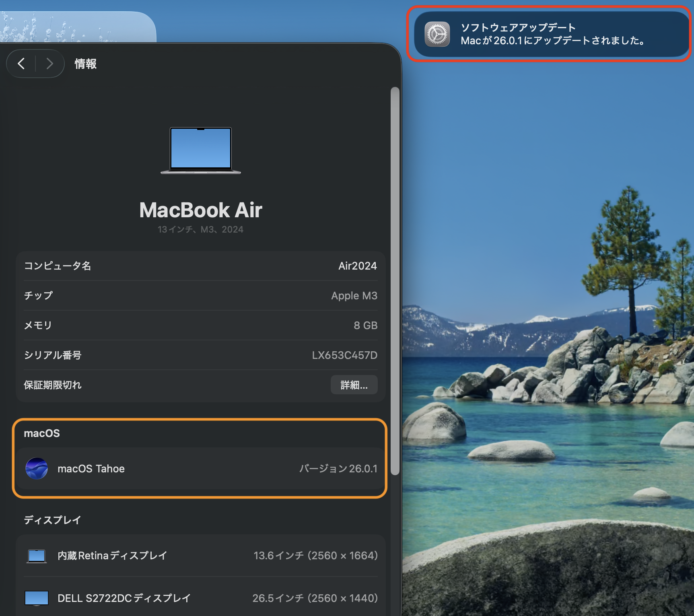Click the serial number LX653C457D
Viewport: 694px width, 616px height.
coord(344,355)
